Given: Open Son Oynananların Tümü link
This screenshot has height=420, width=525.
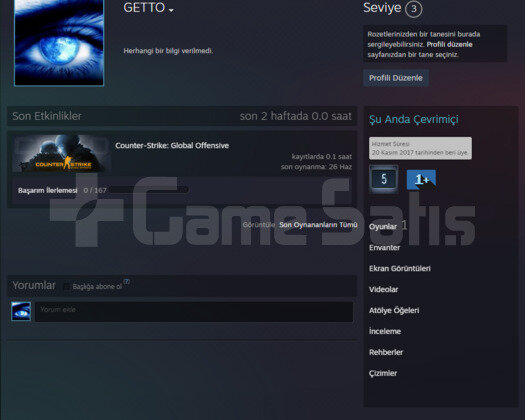Looking at the screenshot, I should 318,225.
